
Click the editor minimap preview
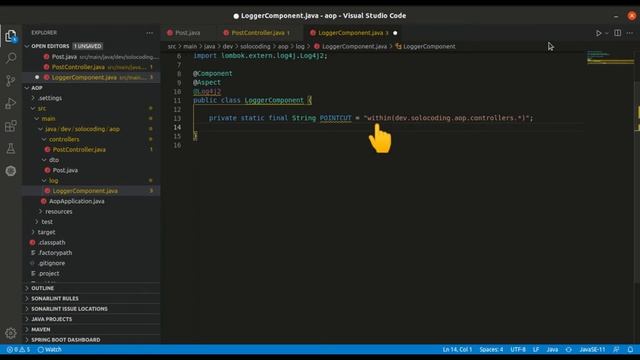click(x=611, y=58)
